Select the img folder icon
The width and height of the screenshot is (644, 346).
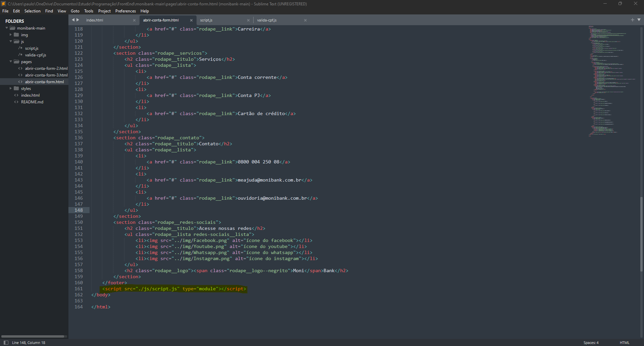pos(16,35)
